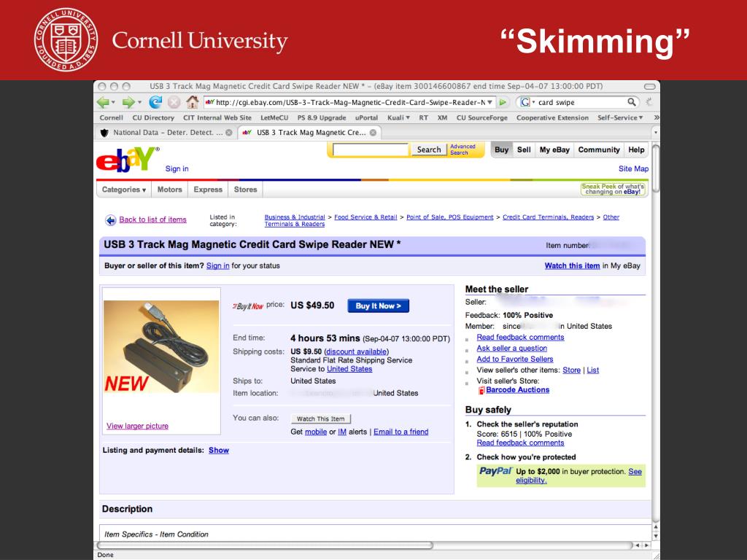Screen dimensions: 747x560
Task: Open Advanced Search link
Action: pyautogui.click(x=462, y=149)
